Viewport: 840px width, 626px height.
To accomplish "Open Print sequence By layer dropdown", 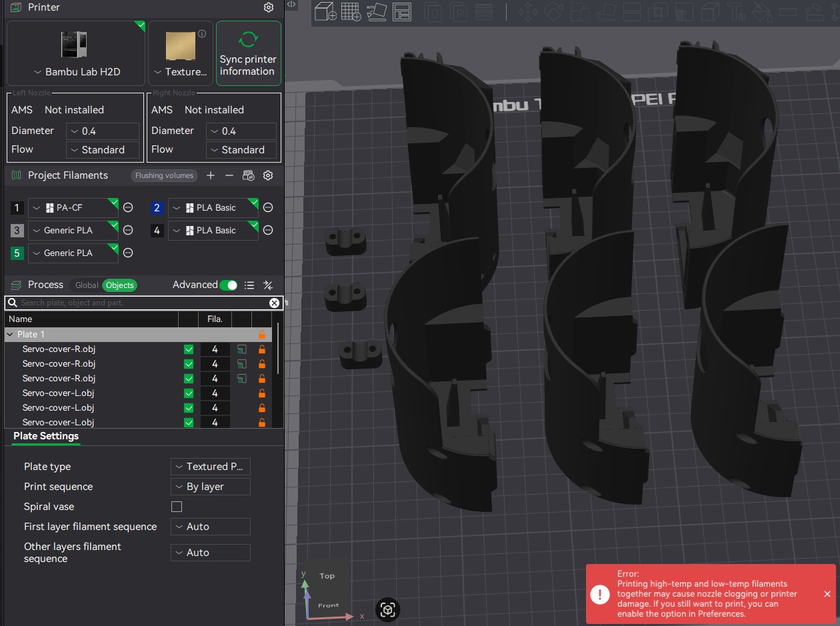I will (x=211, y=487).
